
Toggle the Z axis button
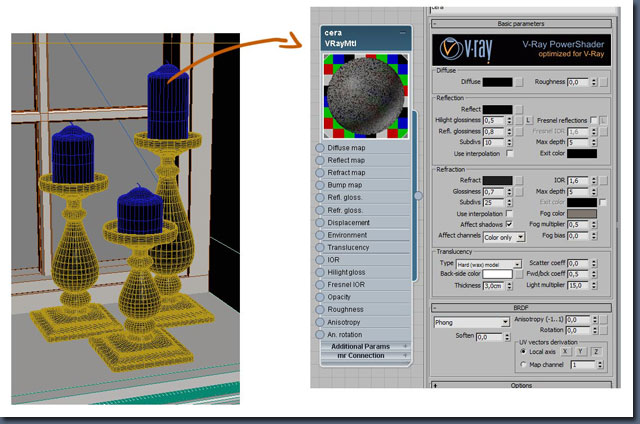[596, 351]
